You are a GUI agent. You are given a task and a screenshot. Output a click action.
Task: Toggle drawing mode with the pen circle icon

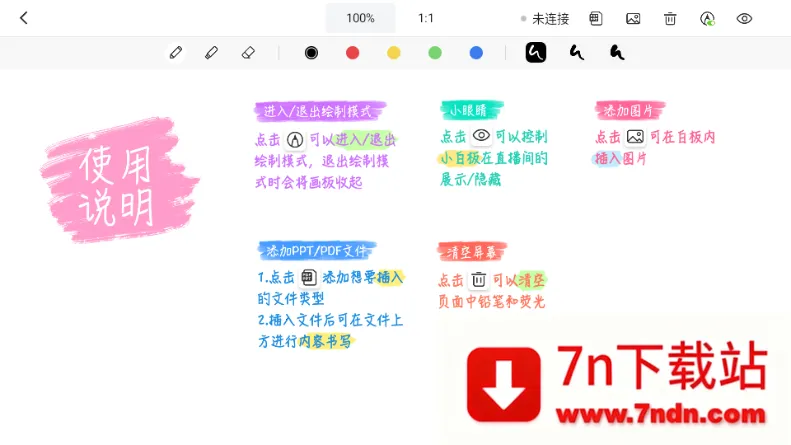point(708,18)
